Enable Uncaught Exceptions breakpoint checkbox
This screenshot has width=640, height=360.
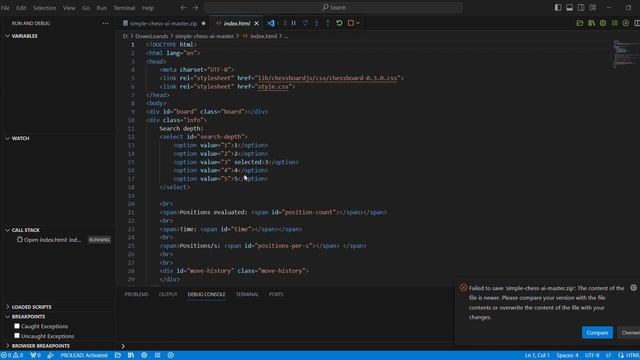coord(17,336)
